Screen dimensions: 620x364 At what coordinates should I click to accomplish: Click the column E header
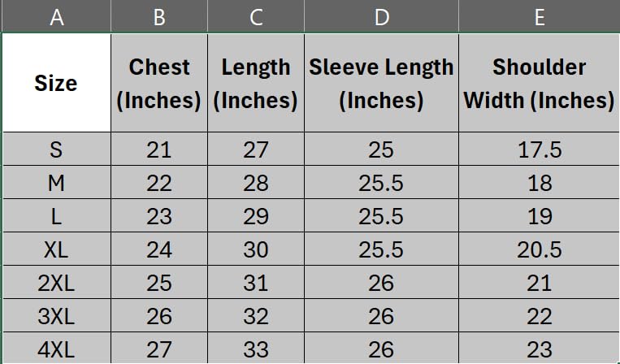539,16
